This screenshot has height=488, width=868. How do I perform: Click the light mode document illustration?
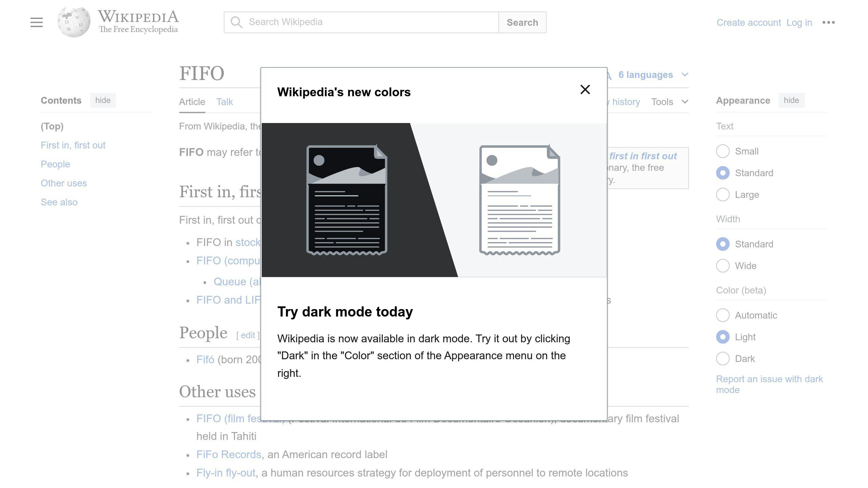(x=519, y=200)
